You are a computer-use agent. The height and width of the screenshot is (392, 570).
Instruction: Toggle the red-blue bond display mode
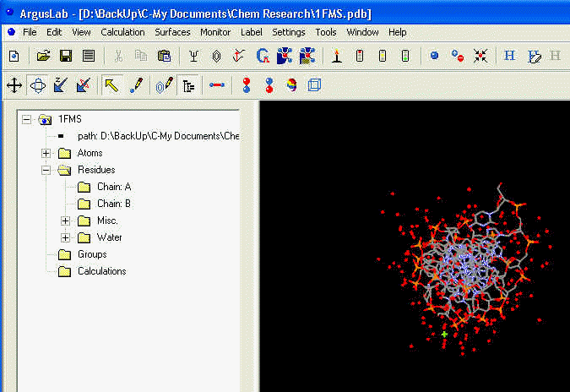[217, 84]
